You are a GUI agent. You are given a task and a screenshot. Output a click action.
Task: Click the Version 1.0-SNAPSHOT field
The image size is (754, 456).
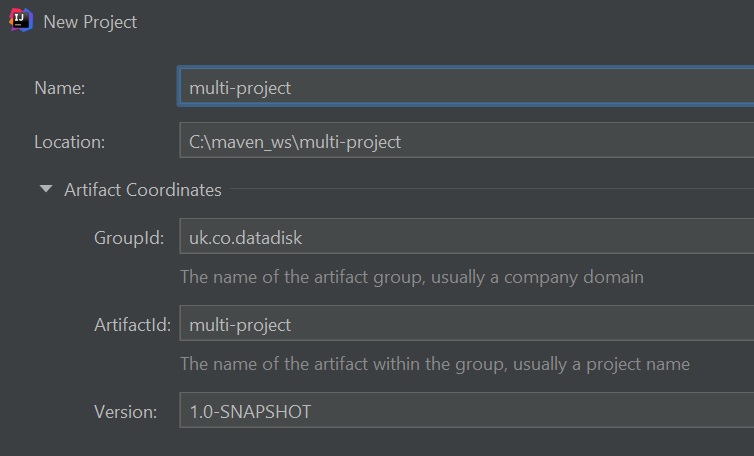click(x=465, y=411)
